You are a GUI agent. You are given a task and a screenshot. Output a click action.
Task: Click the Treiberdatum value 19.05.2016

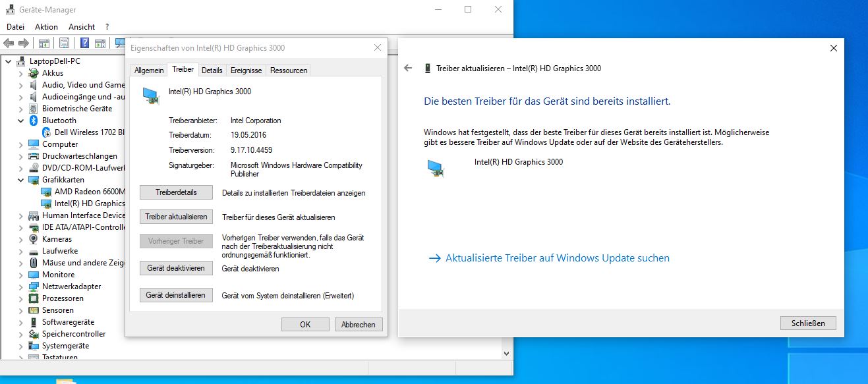248,135
